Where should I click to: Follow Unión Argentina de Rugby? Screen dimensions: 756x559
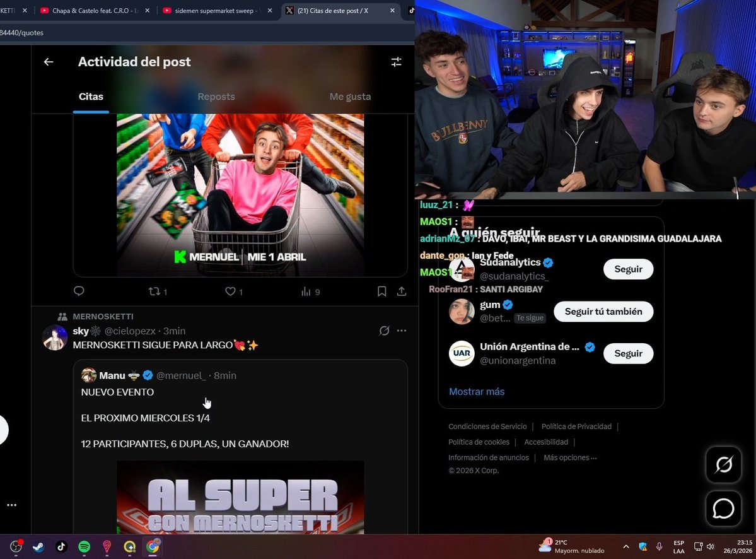(x=628, y=353)
